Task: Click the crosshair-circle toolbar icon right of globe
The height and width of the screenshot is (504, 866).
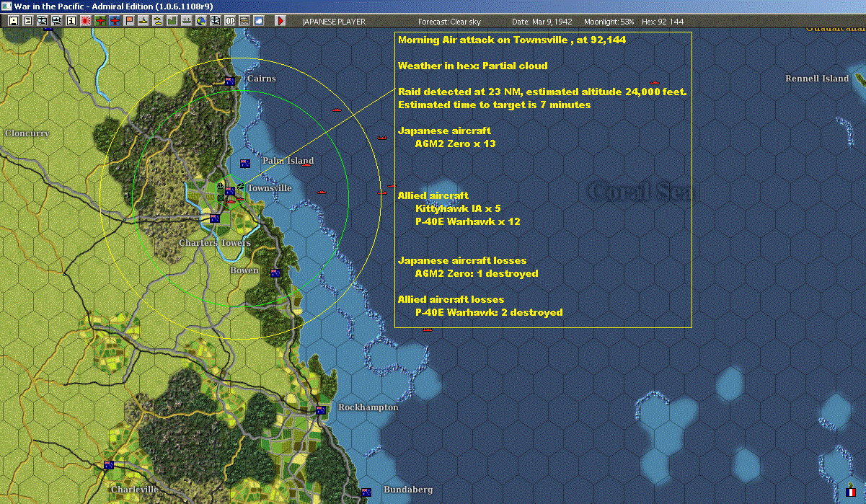Action: (x=215, y=21)
